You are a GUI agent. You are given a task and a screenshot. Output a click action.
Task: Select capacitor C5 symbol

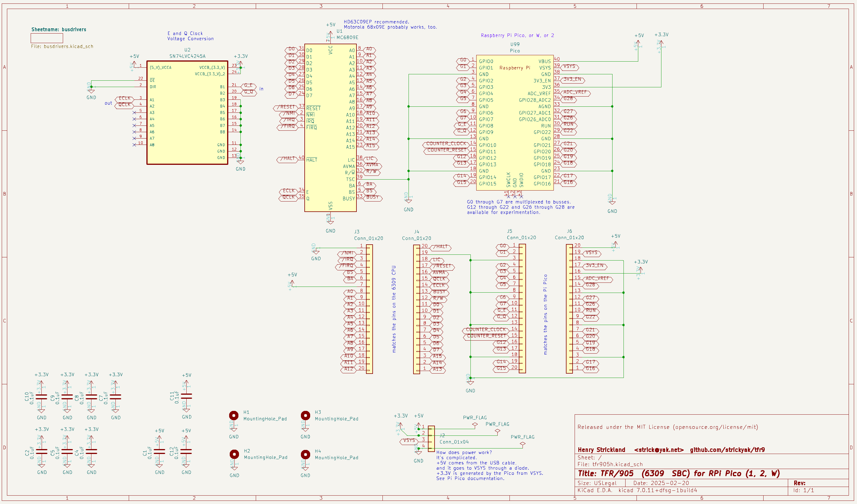67,451
